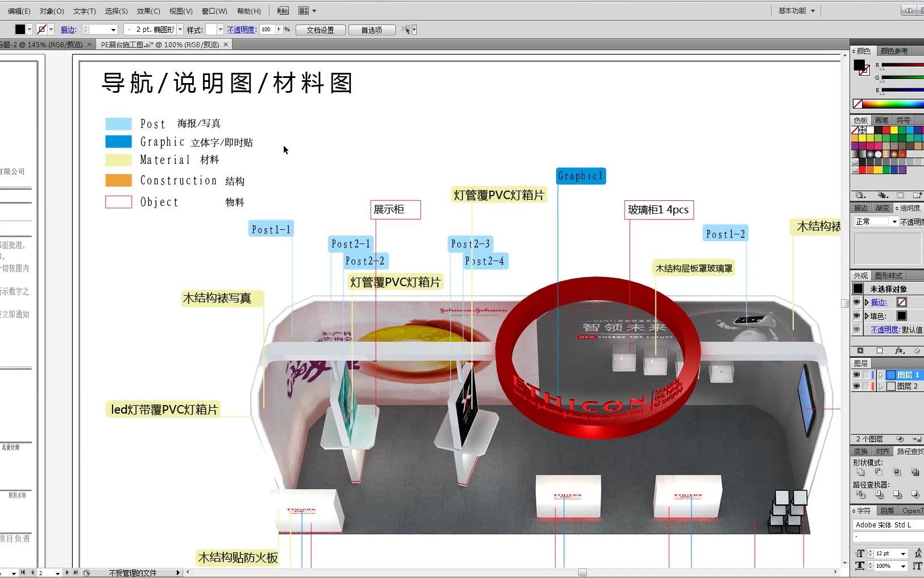
Task: Click the clear appearance icon
Action: point(917,350)
